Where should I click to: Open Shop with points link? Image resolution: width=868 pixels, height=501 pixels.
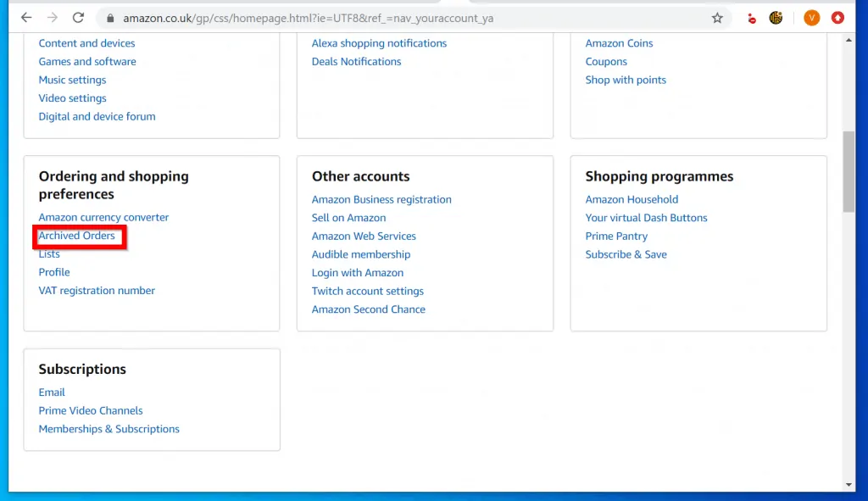626,80
